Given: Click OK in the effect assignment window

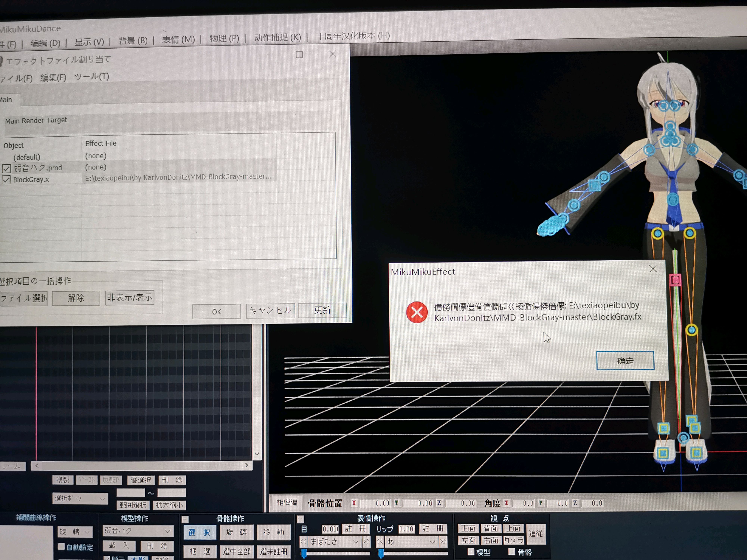Looking at the screenshot, I should tap(216, 312).
